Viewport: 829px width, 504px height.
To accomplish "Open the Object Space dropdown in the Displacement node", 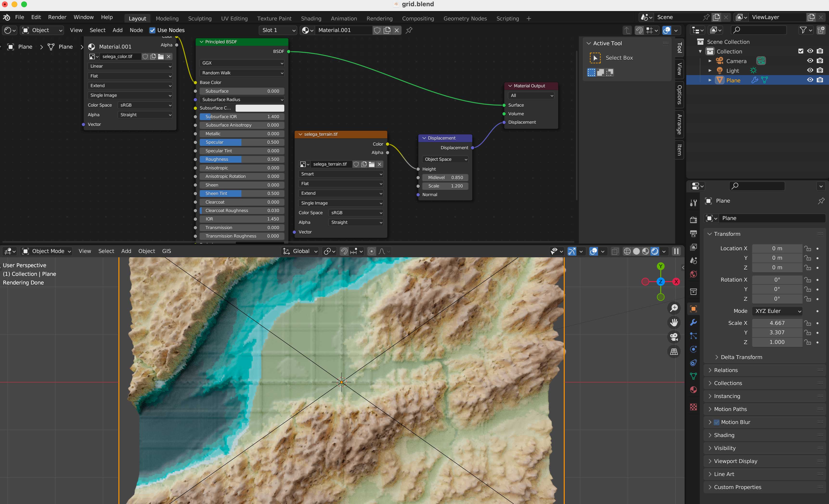I will point(445,159).
